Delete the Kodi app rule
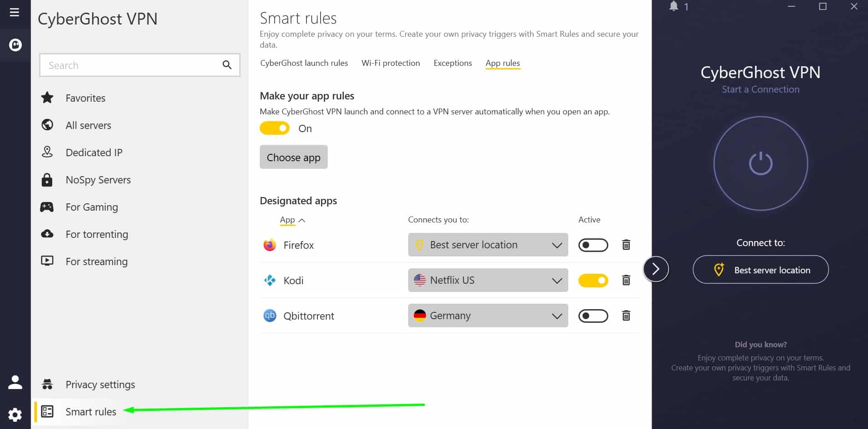The image size is (868, 429). click(626, 280)
